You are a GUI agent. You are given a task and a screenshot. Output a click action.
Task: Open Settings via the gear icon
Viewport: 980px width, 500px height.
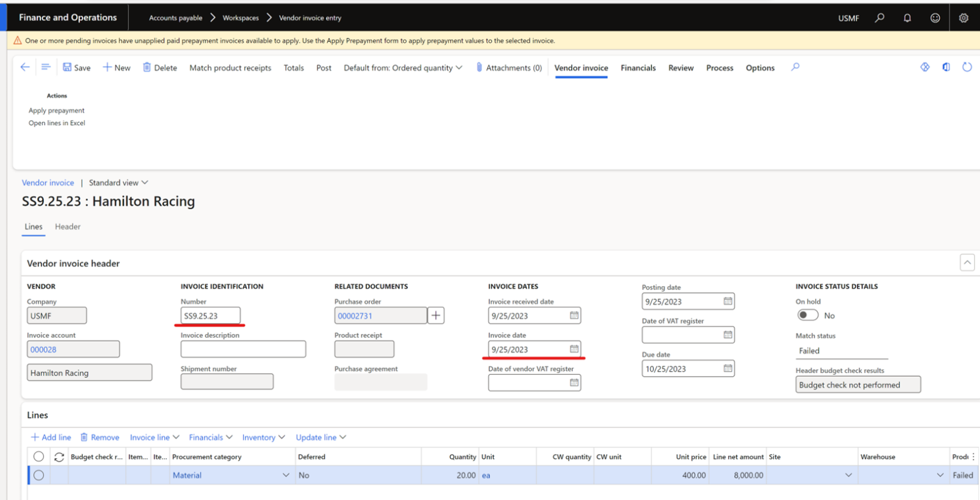coord(963,17)
